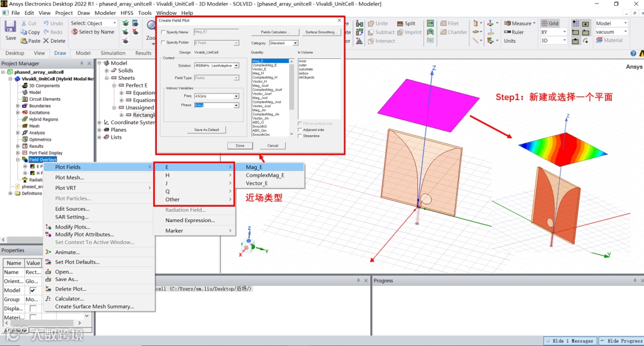Expand the Planes tree node
Screen dimensions: 644x346
coord(100,130)
